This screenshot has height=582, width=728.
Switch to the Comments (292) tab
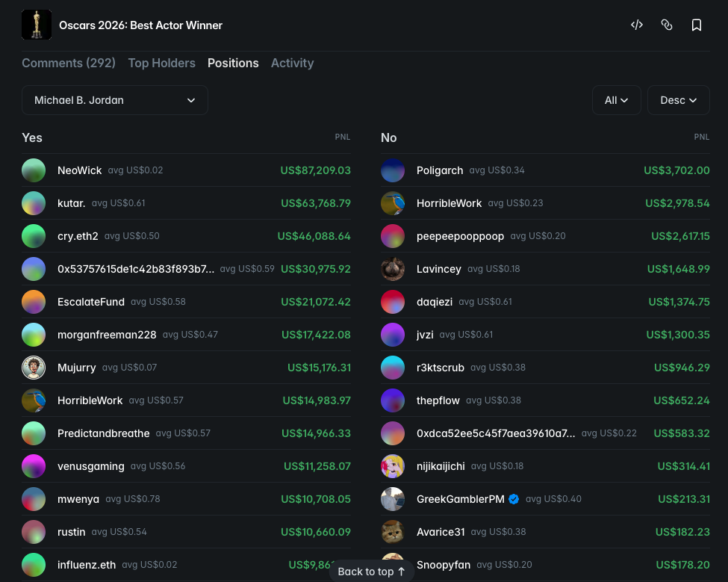tap(69, 64)
